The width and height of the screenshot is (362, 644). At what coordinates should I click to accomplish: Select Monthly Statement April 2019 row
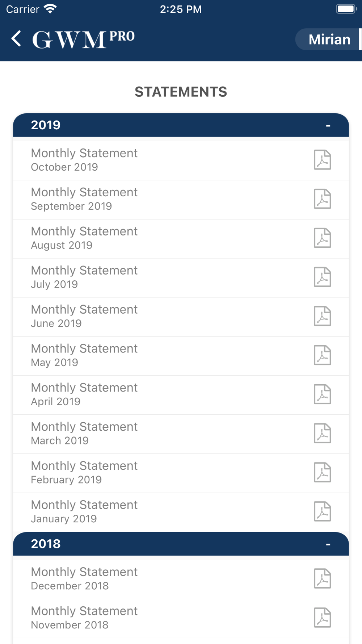[x=181, y=395]
